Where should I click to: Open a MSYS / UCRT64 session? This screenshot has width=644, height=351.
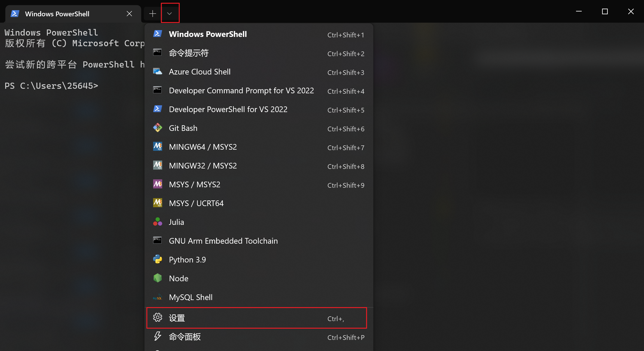pos(196,203)
